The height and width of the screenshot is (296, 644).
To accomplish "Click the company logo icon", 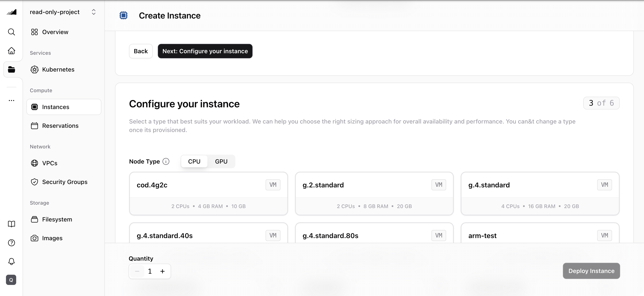I will [11, 12].
